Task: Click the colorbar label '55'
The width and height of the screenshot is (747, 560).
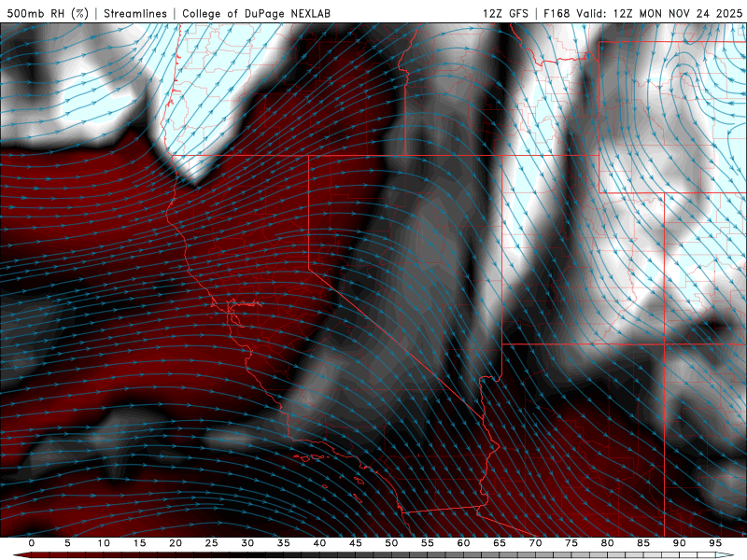Action: point(428,543)
